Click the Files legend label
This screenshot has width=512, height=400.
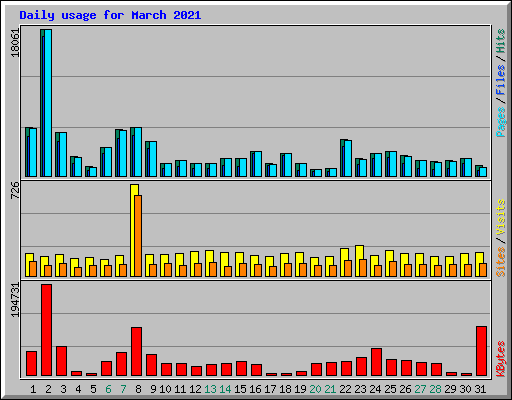tap(500, 79)
